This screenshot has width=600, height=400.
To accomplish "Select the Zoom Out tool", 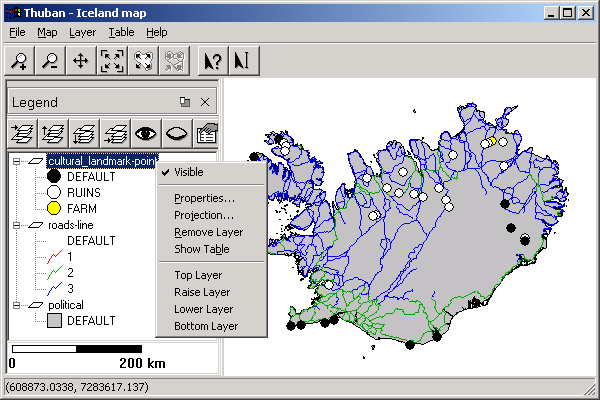I will point(50,61).
